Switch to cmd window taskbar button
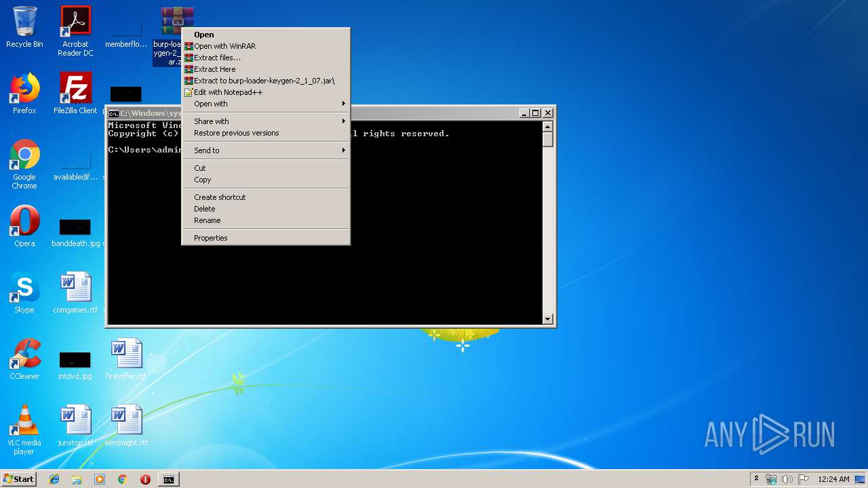The image size is (868, 488). coord(168,479)
